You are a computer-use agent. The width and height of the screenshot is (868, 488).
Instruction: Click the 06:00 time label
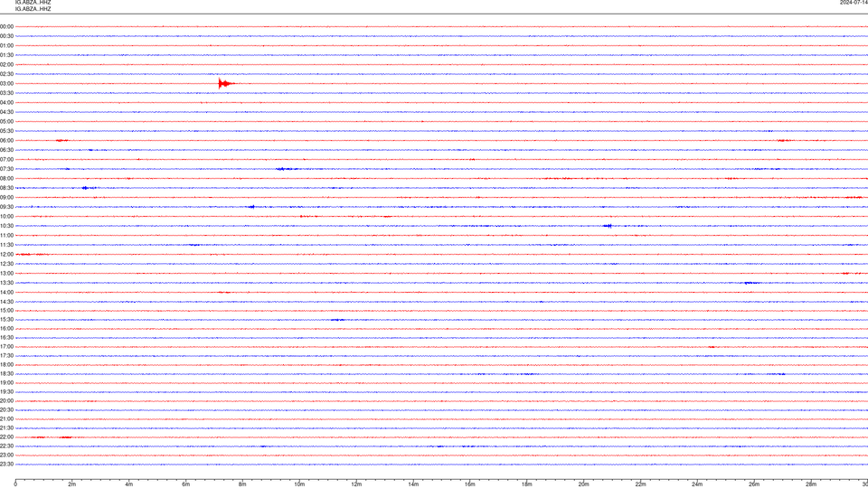(x=6, y=141)
